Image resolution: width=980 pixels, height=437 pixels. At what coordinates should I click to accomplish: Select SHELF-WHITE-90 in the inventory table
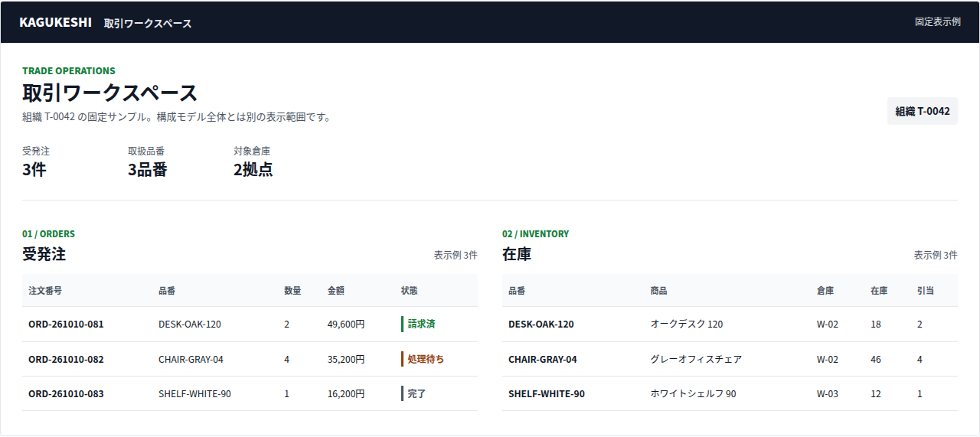(x=547, y=394)
